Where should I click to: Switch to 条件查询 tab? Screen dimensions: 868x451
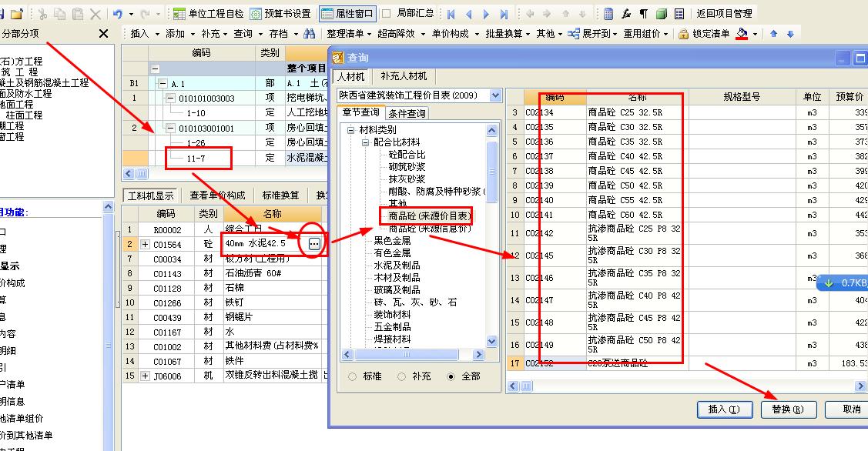click(407, 113)
